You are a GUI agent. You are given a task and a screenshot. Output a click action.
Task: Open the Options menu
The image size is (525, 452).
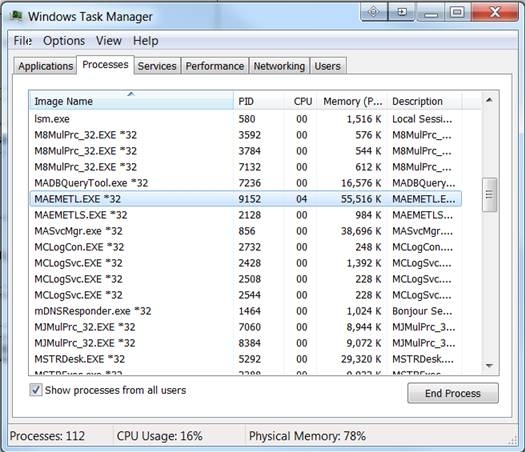tap(64, 41)
